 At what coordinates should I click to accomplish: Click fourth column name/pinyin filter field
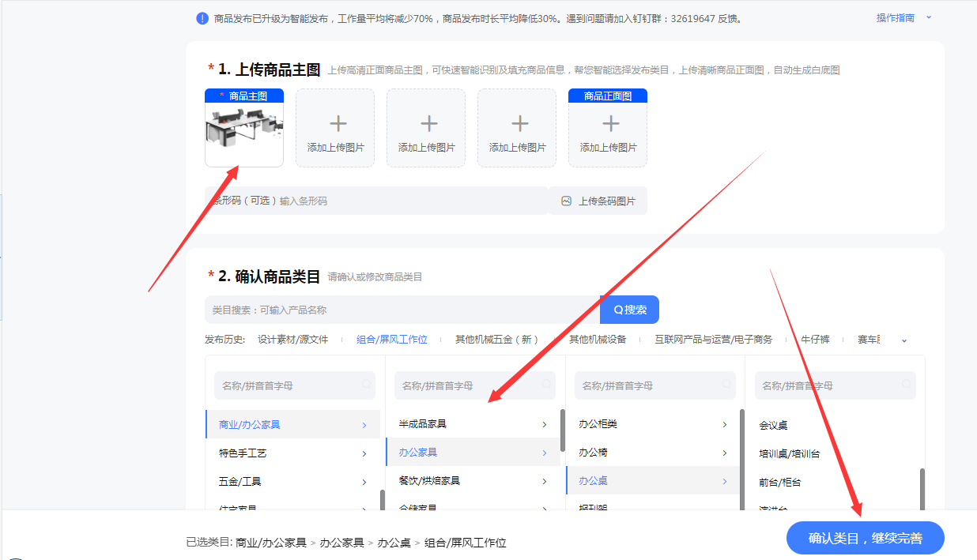836,385
